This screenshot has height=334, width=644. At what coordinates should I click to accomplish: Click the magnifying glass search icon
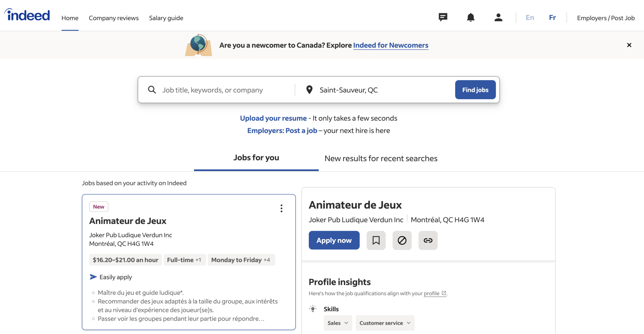pyautogui.click(x=152, y=90)
